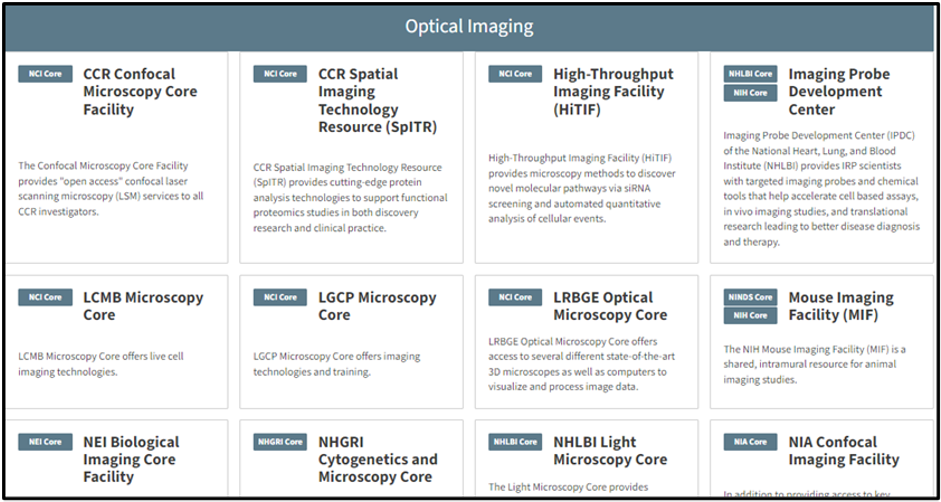Select NHLBI Light Microscopy Core title
Viewport: 941px width, 502px height.
click(610, 451)
